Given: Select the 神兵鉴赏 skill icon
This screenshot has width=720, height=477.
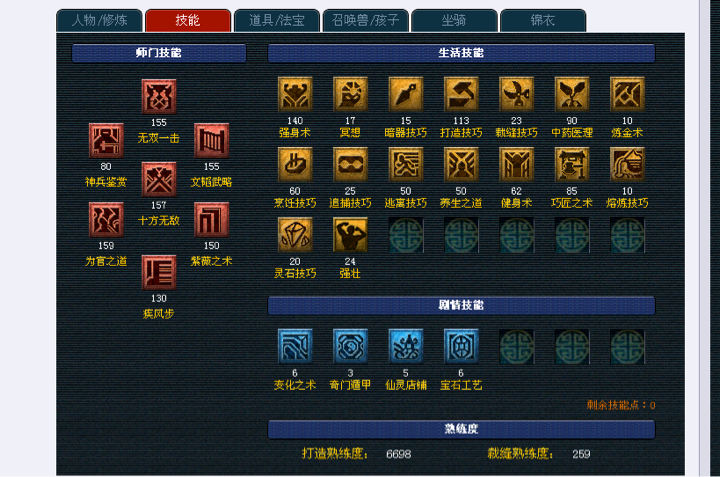Looking at the screenshot, I should [x=106, y=140].
